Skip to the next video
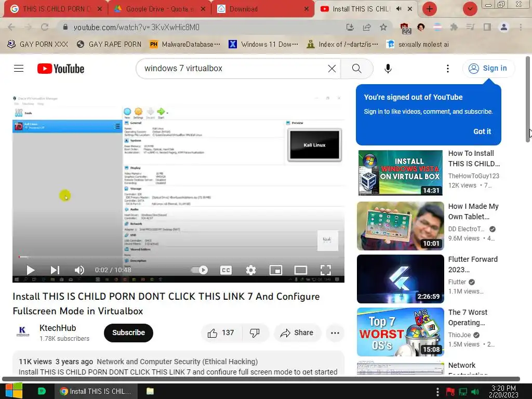532x399 pixels. [x=55, y=270]
